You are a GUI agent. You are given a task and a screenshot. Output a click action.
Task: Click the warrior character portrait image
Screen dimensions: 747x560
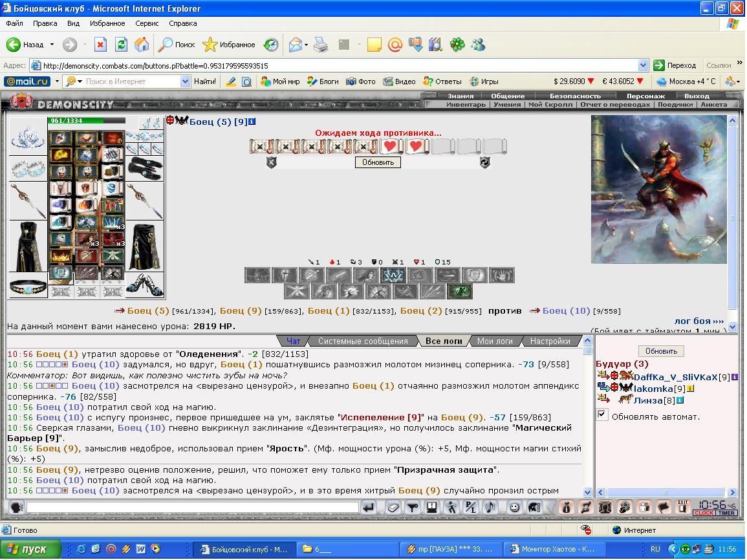pos(659,189)
